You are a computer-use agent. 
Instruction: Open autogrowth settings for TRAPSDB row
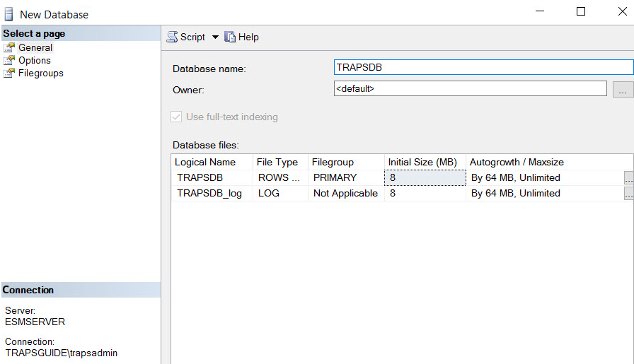coord(628,178)
